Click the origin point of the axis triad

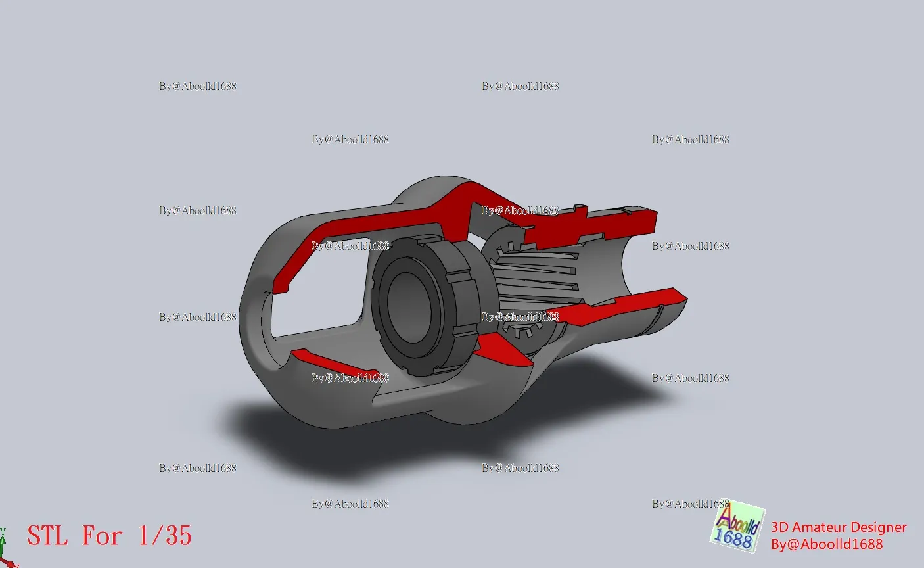click(x=2, y=557)
